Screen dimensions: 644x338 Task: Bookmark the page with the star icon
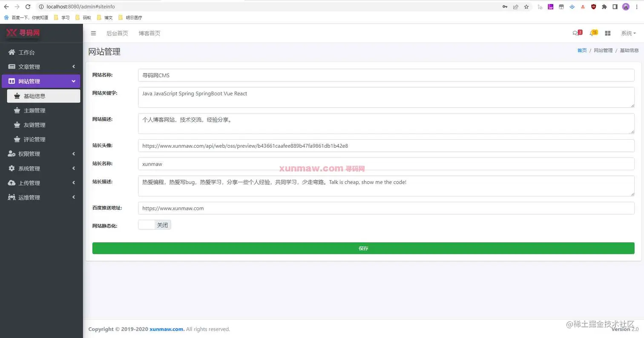tap(526, 7)
